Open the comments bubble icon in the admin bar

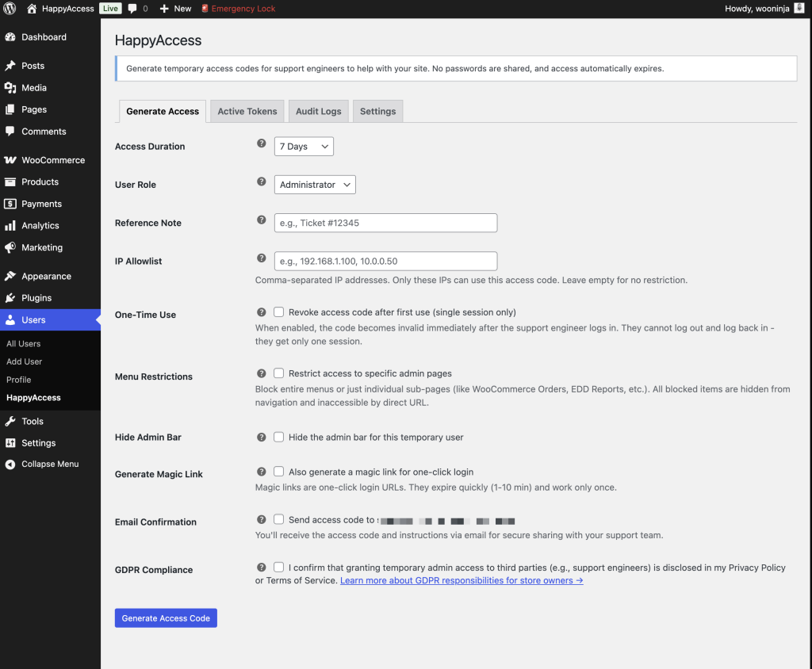[x=132, y=9]
